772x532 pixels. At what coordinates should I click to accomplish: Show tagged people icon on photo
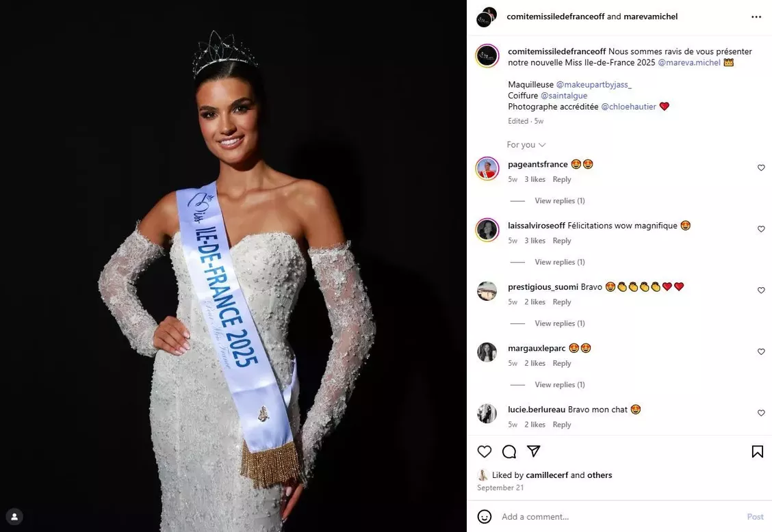pyautogui.click(x=14, y=517)
